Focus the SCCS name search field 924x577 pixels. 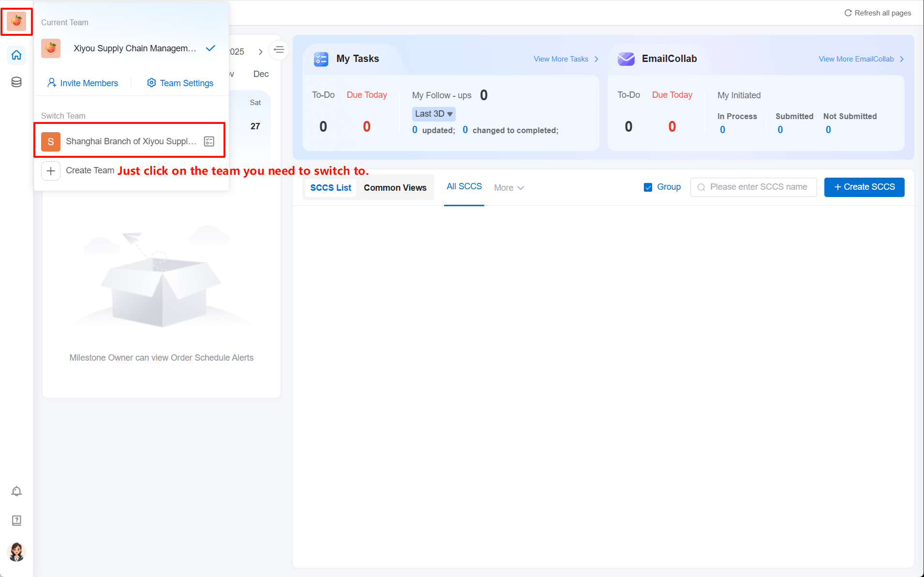(758, 187)
